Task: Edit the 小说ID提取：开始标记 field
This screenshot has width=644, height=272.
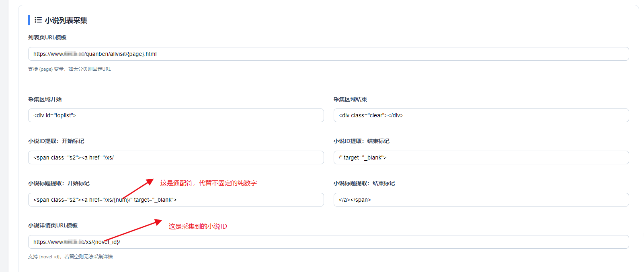Action: pyautogui.click(x=176, y=157)
